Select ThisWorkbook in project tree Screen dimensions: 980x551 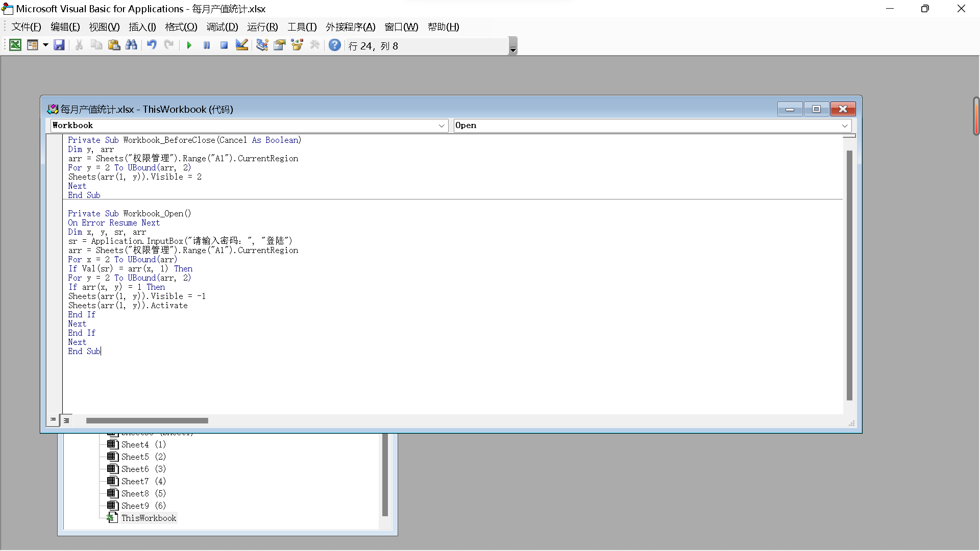(149, 518)
